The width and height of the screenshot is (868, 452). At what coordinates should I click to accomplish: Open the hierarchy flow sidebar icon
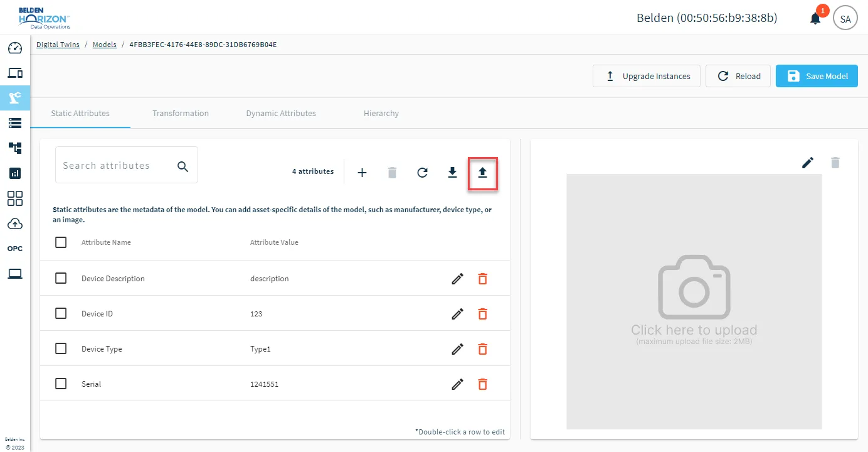15,148
